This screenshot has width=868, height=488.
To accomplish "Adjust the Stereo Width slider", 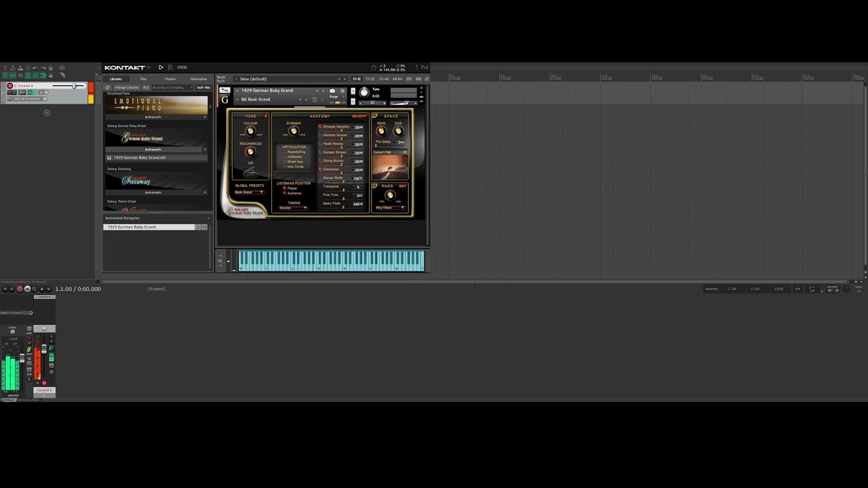I will point(343,180).
